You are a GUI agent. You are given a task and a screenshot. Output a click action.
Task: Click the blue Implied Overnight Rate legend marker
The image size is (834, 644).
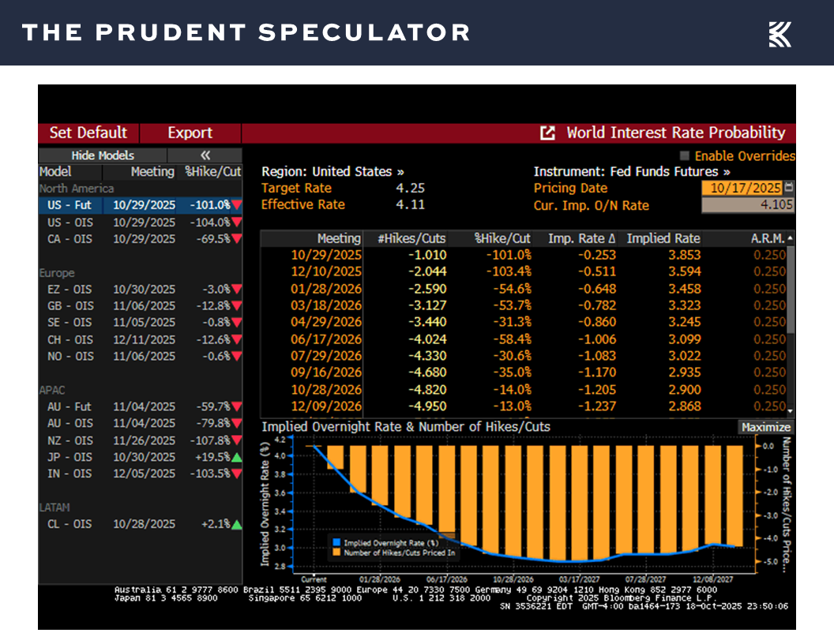336,543
